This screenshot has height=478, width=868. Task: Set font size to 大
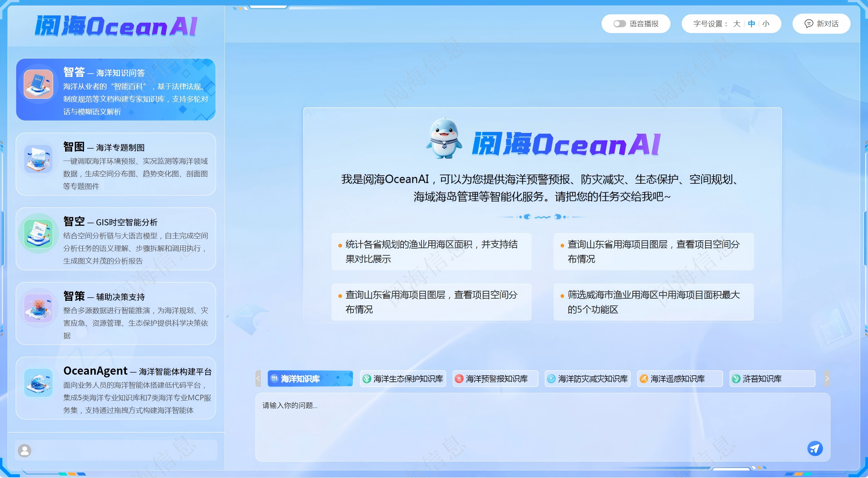[x=737, y=24]
